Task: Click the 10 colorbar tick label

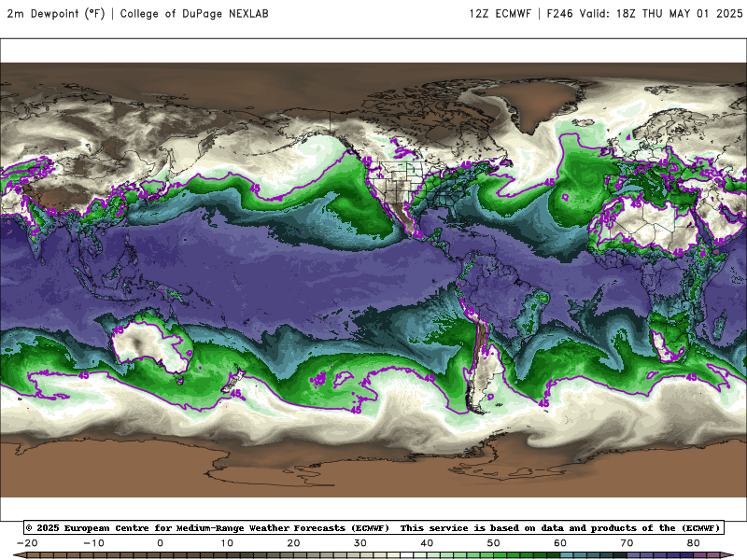Action: point(227,543)
